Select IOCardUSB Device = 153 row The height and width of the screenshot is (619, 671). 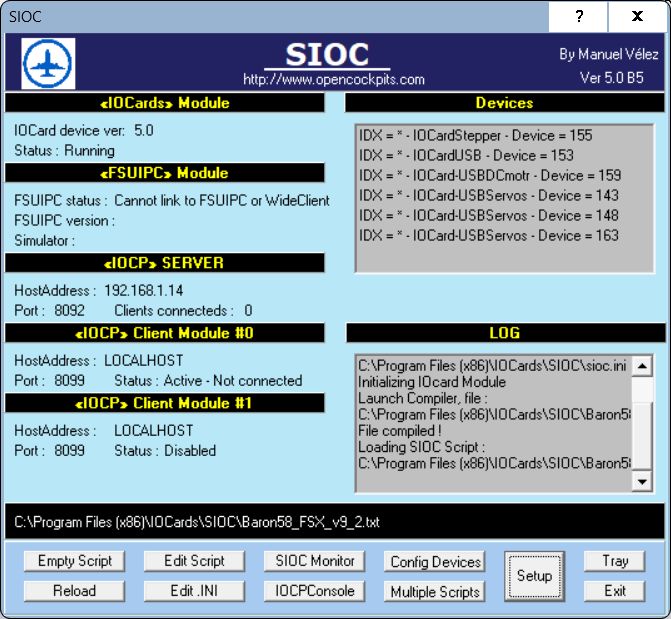[466, 155]
